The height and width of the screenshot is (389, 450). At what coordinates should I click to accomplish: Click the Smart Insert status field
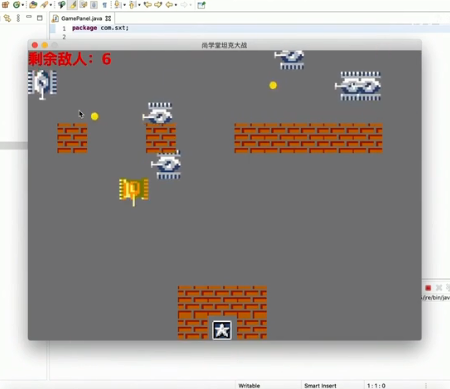(320, 385)
